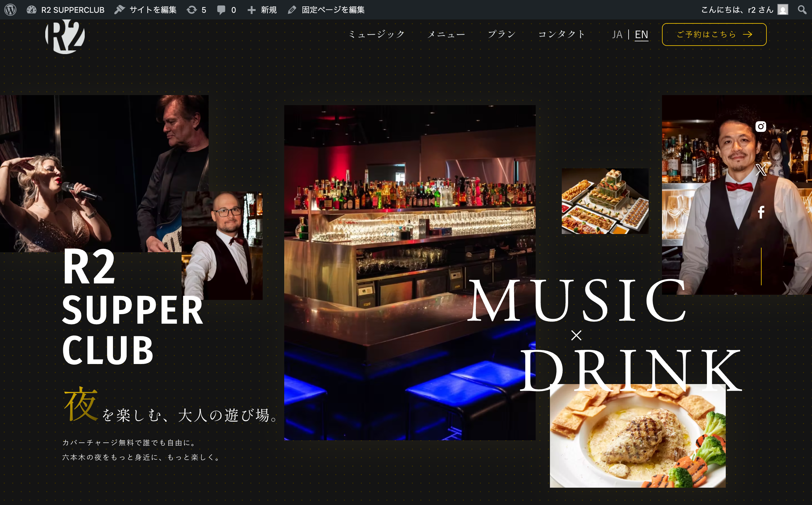
Task: Click the カバーチャージ無料で誰でも自由に。 text
Action: coord(129,442)
